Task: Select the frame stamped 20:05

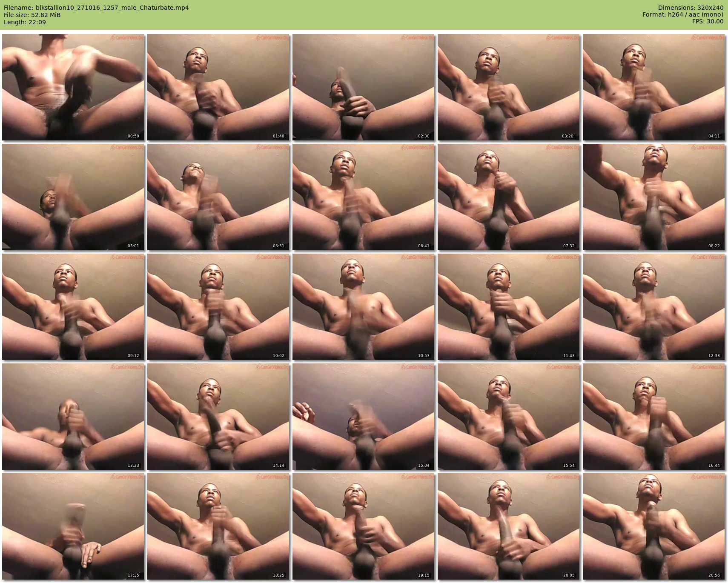Action: point(509,526)
